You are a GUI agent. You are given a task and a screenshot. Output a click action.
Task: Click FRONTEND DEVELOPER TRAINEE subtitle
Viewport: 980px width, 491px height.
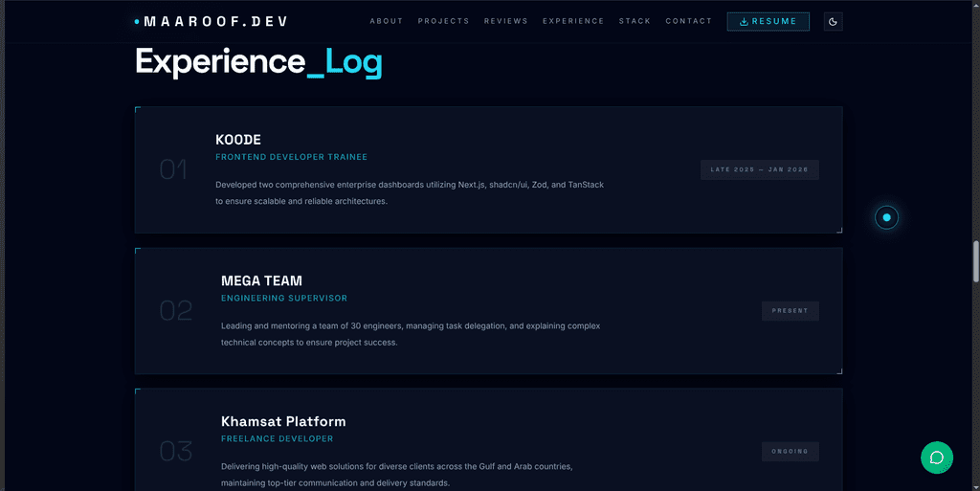pyautogui.click(x=291, y=157)
